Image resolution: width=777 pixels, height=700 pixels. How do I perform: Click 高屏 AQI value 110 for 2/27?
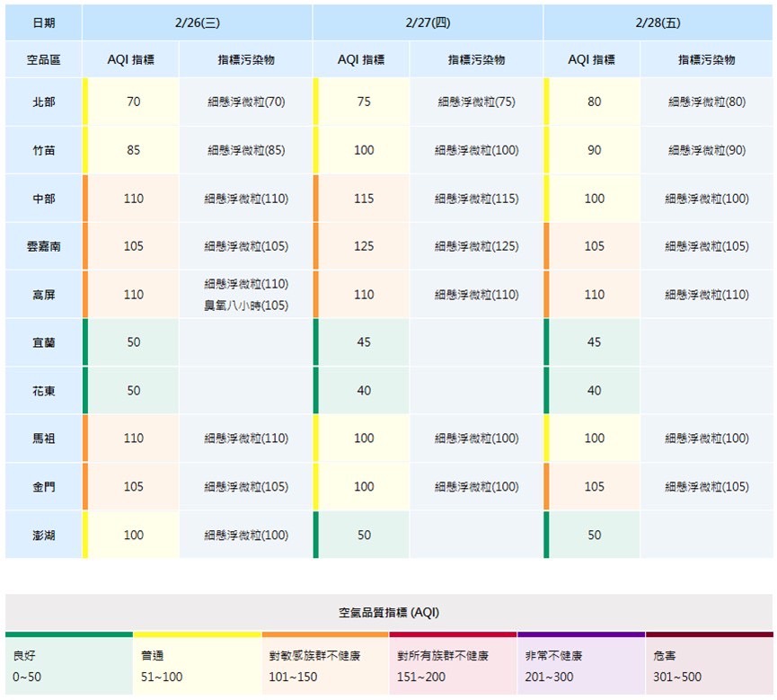pos(364,295)
